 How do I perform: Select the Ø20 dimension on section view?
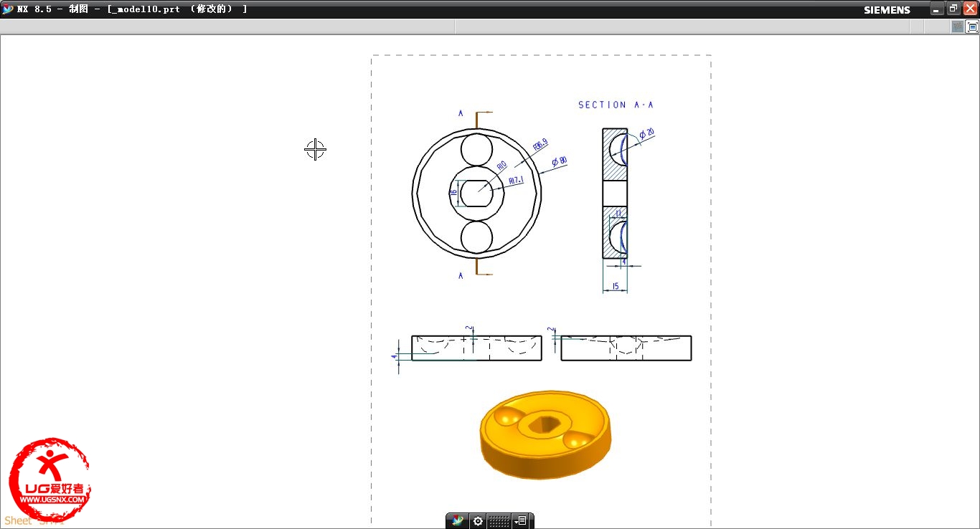[x=646, y=135]
